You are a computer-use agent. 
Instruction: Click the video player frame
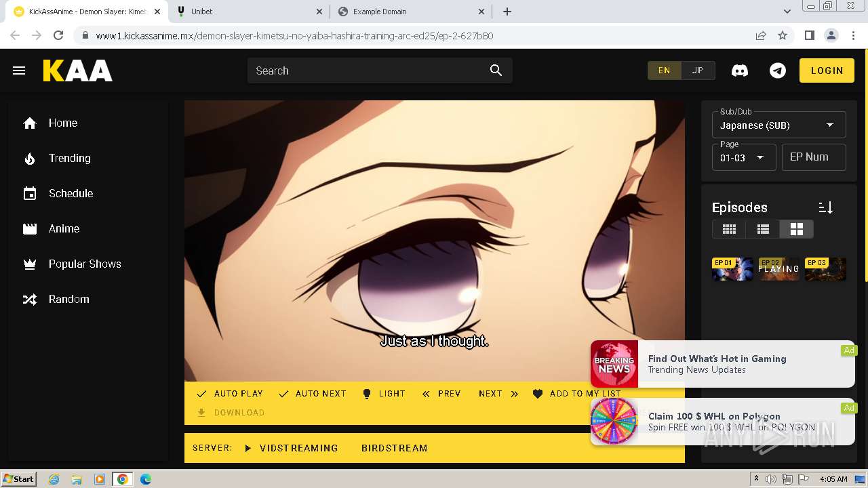coord(435,241)
